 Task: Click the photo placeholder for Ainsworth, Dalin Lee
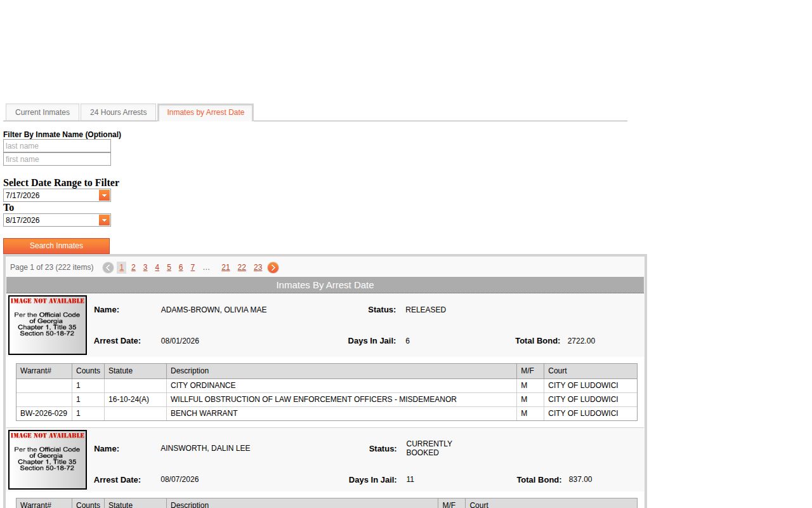click(48, 460)
